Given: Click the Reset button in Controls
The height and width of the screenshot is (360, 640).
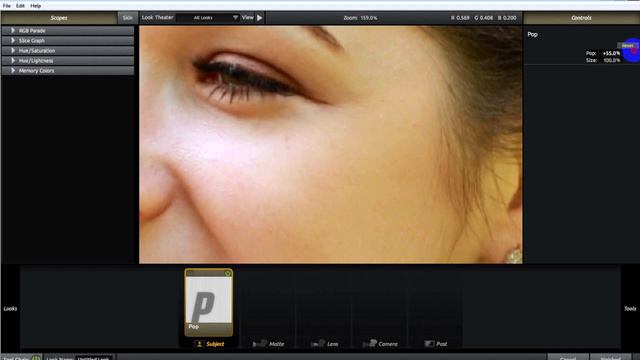Looking at the screenshot, I should coord(627,46).
